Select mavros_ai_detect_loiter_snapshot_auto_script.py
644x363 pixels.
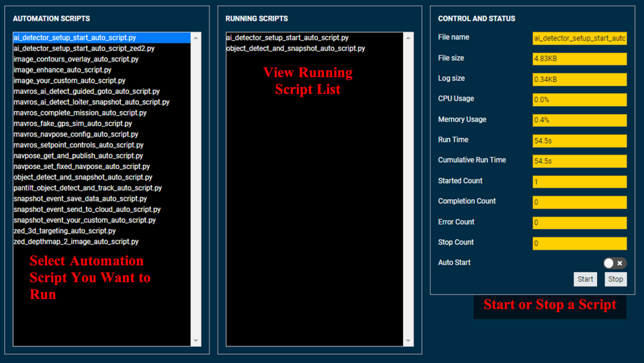[x=102, y=102]
